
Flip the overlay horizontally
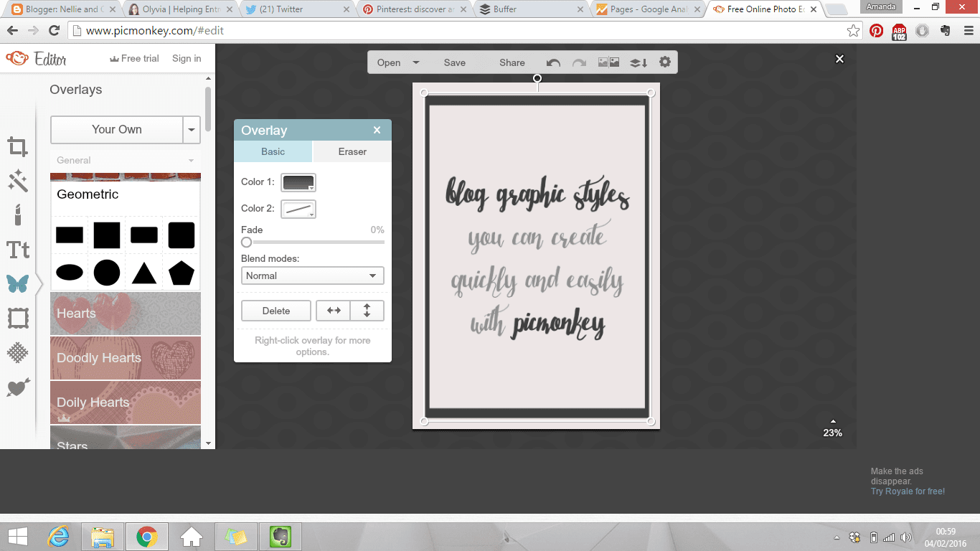334,311
